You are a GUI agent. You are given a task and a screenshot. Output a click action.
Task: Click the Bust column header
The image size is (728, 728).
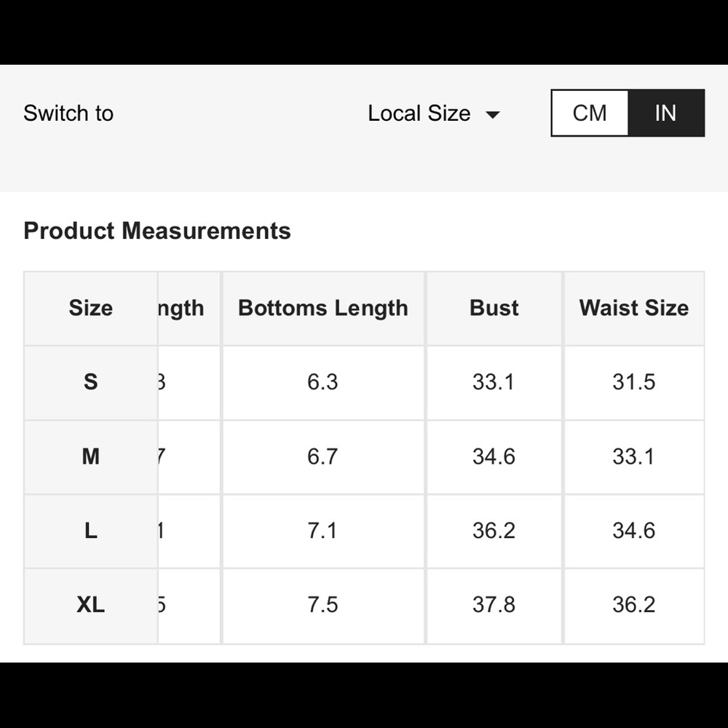494,308
